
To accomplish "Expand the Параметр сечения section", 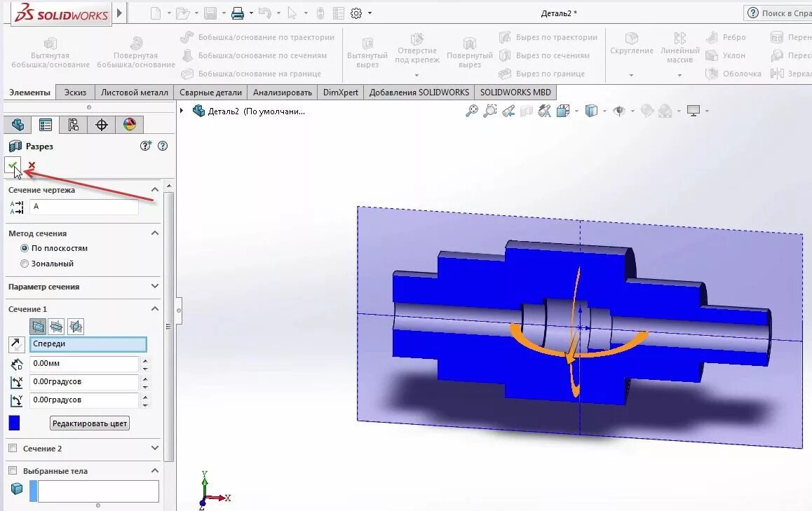I will [x=155, y=287].
